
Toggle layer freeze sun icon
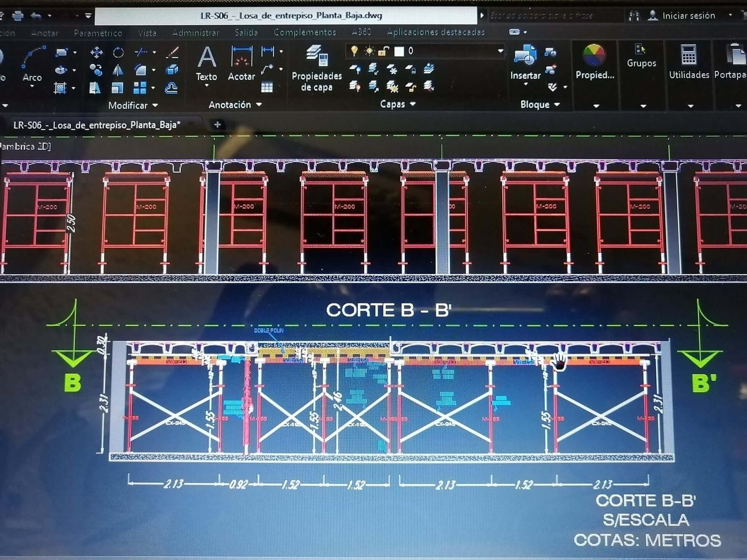click(369, 51)
